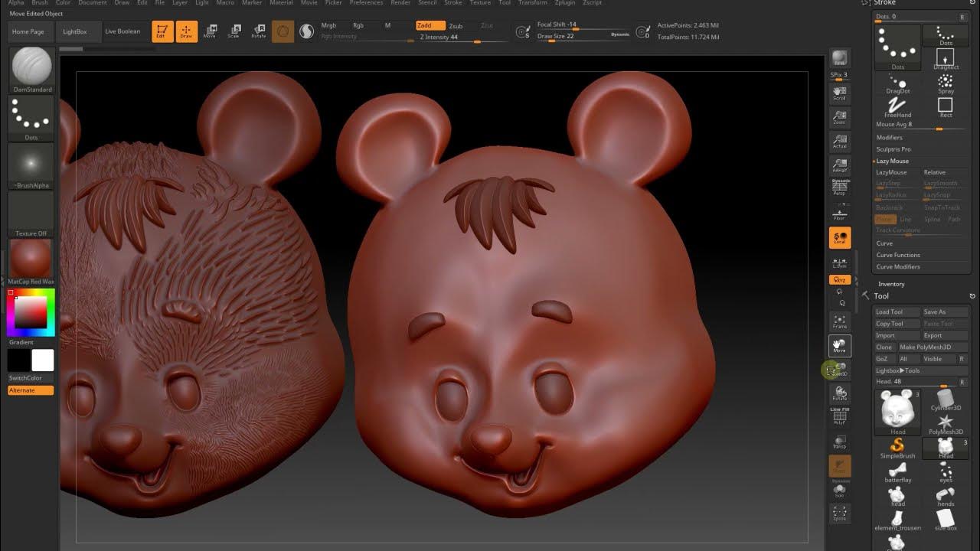
Task: Select the eyes tool thumbnail
Action: [x=946, y=471]
